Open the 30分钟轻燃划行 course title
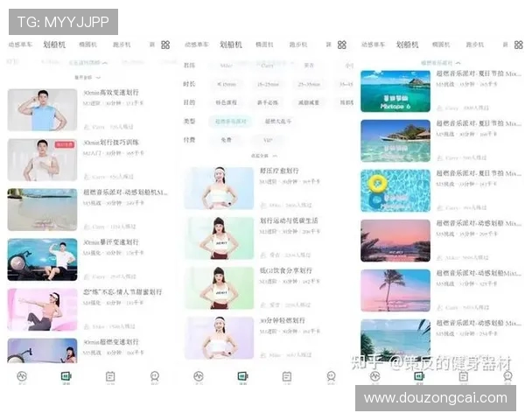Image resolution: width=525 pixels, height=420 pixels. [283, 320]
